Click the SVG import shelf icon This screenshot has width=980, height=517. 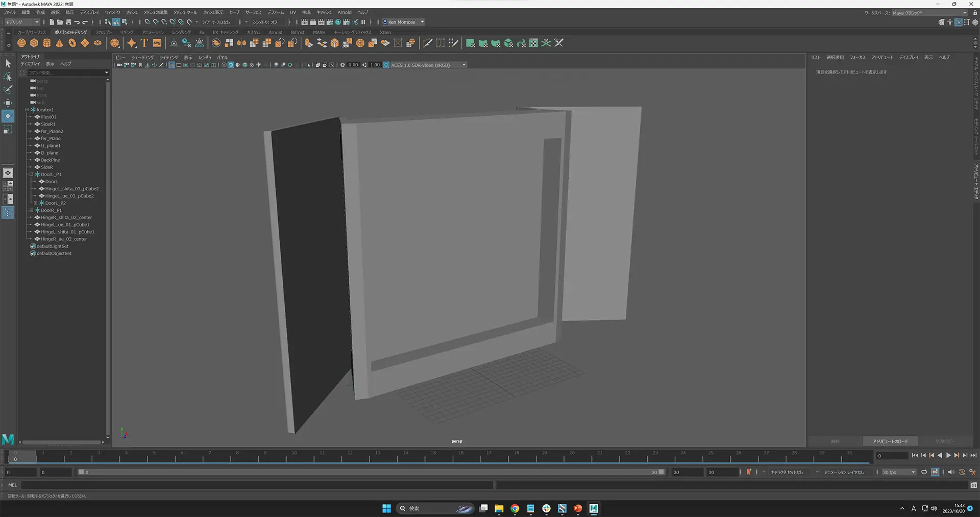tap(157, 43)
